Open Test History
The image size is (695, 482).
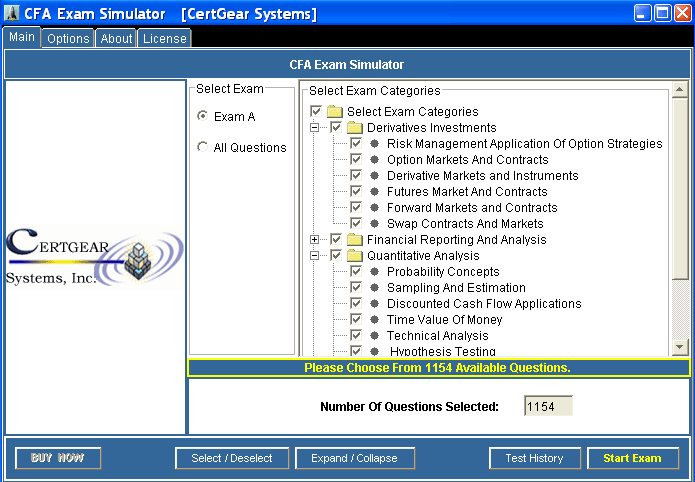click(535, 458)
